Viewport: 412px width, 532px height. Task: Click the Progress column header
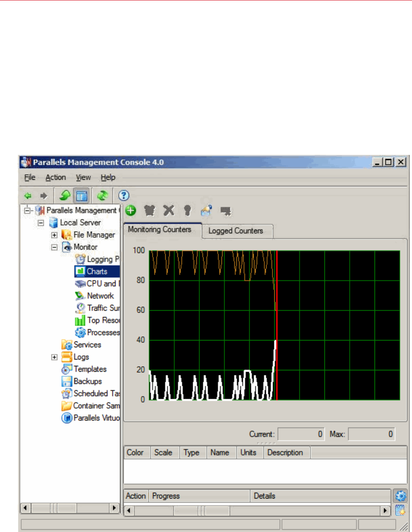pyautogui.click(x=199, y=496)
